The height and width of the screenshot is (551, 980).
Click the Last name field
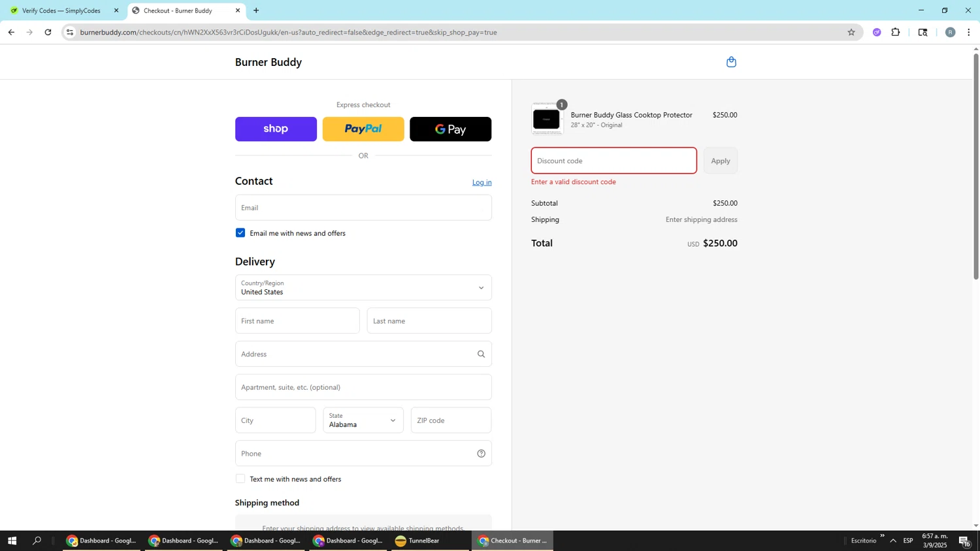click(x=429, y=321)
